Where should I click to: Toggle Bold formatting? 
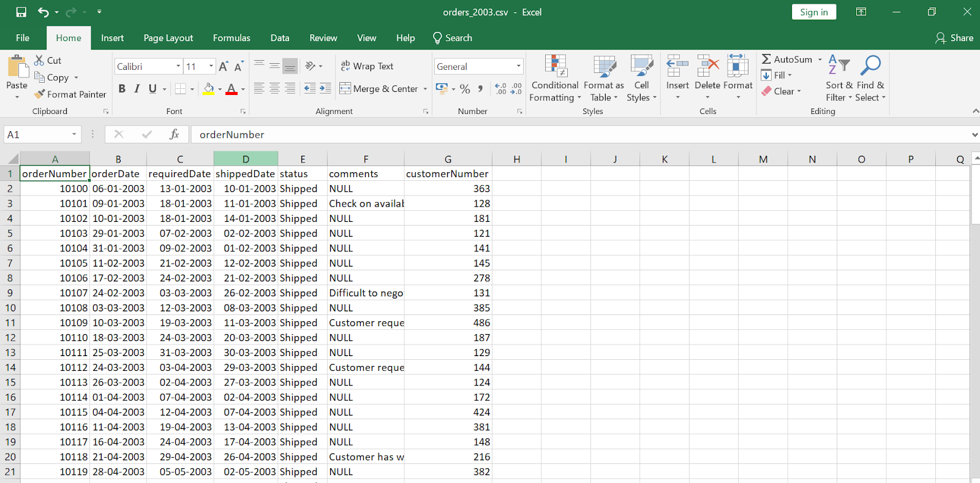[122, 89]
